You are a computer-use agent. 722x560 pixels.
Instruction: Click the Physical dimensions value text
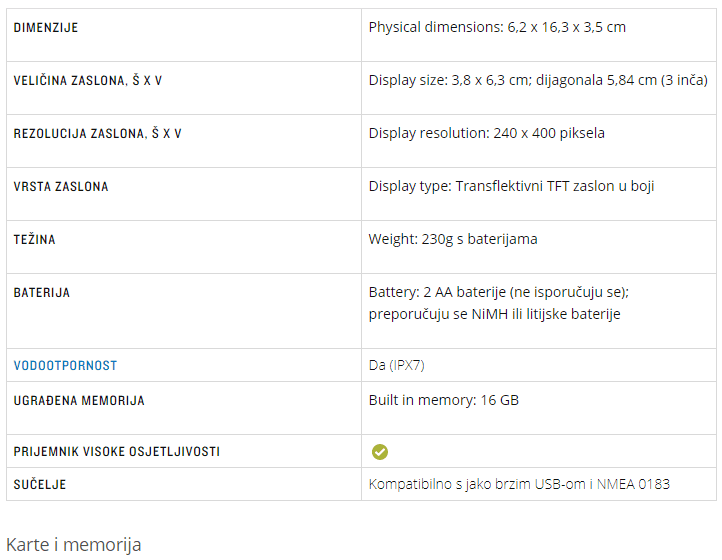pyautogui.click(x=497, y=27)
